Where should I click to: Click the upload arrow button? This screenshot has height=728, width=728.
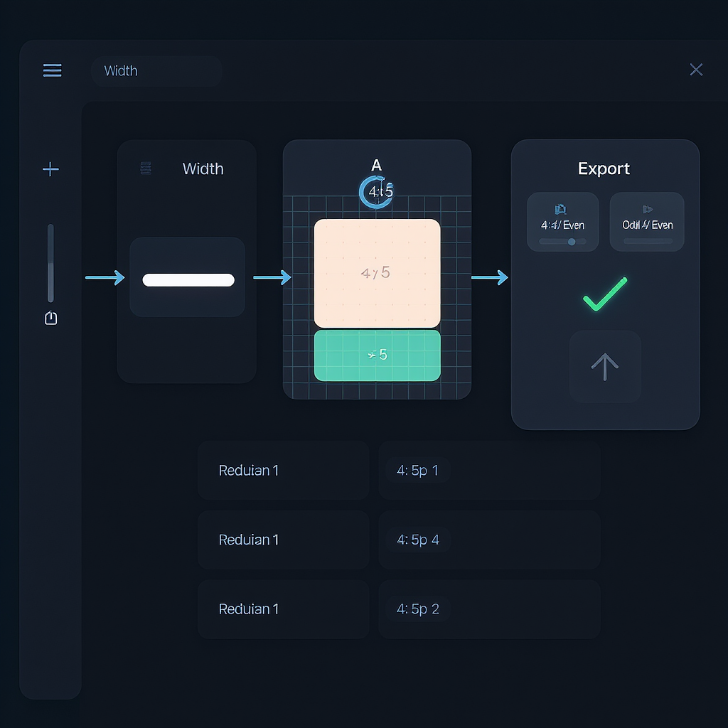click(605, 367)
